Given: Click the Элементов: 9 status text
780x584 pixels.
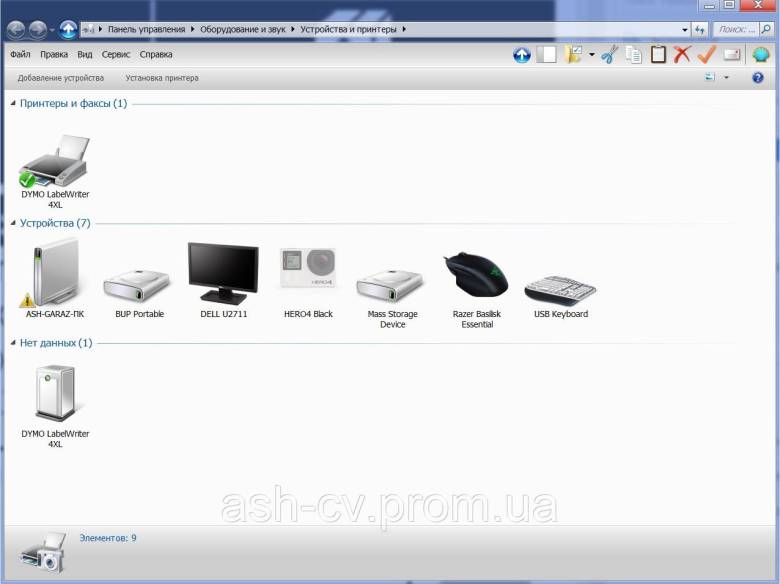Looking at the screenshot, I should click(x=108, y=538).
